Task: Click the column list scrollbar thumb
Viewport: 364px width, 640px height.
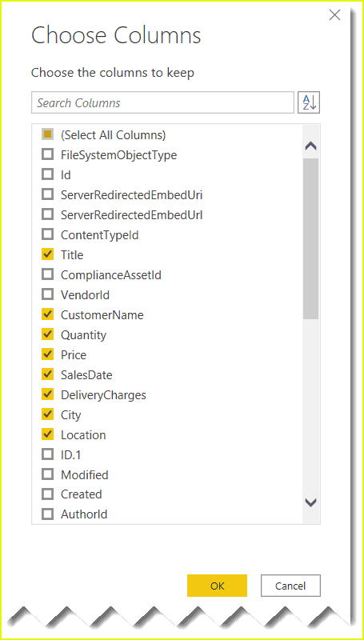Action: pos(311,238)
